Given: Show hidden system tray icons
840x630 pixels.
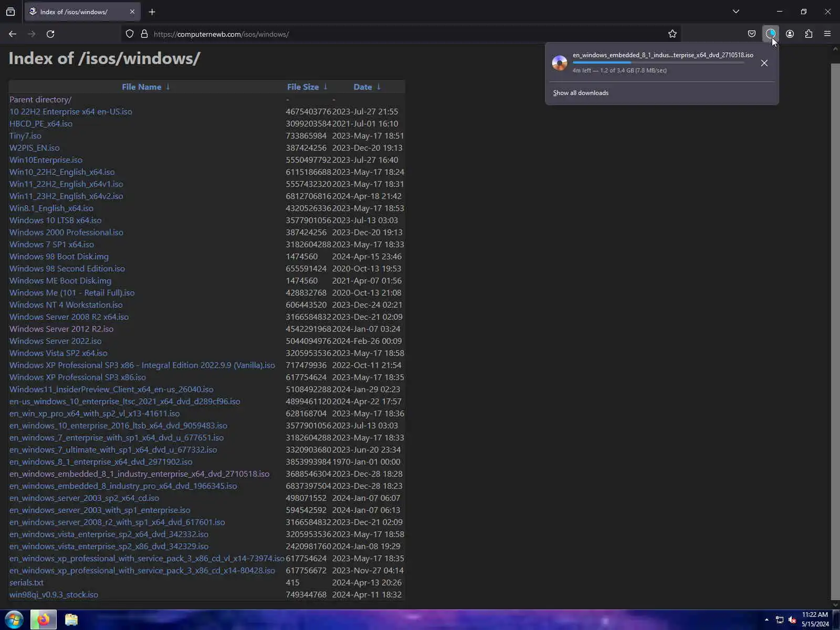Looking at the screenshot, I should [x=766, y=620].
